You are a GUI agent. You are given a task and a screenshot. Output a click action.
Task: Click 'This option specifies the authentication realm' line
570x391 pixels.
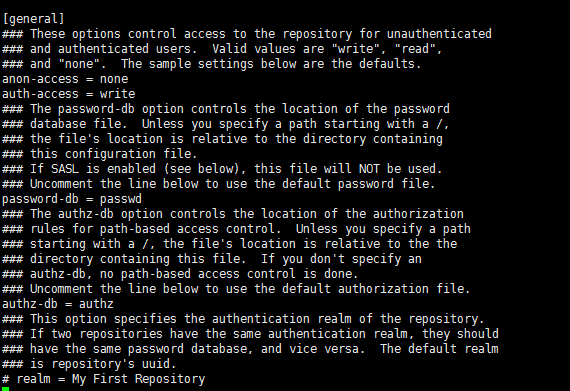click(x=244, y=319)
